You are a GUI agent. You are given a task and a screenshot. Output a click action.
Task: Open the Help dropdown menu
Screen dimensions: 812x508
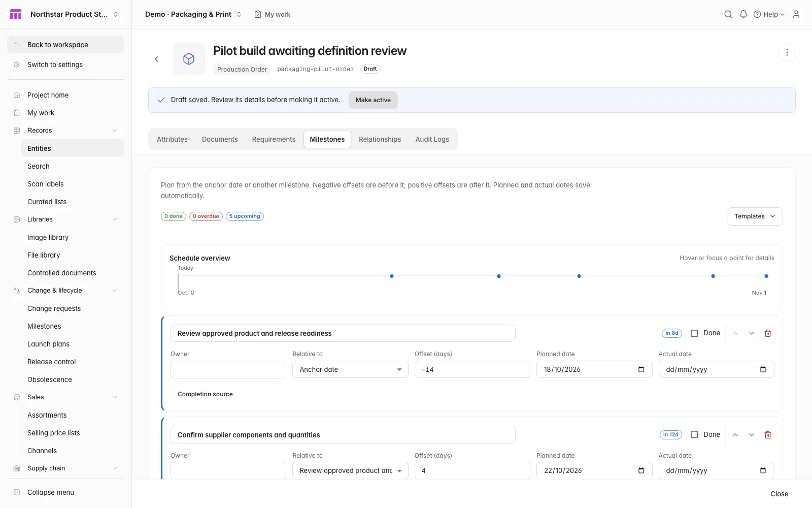769,14
